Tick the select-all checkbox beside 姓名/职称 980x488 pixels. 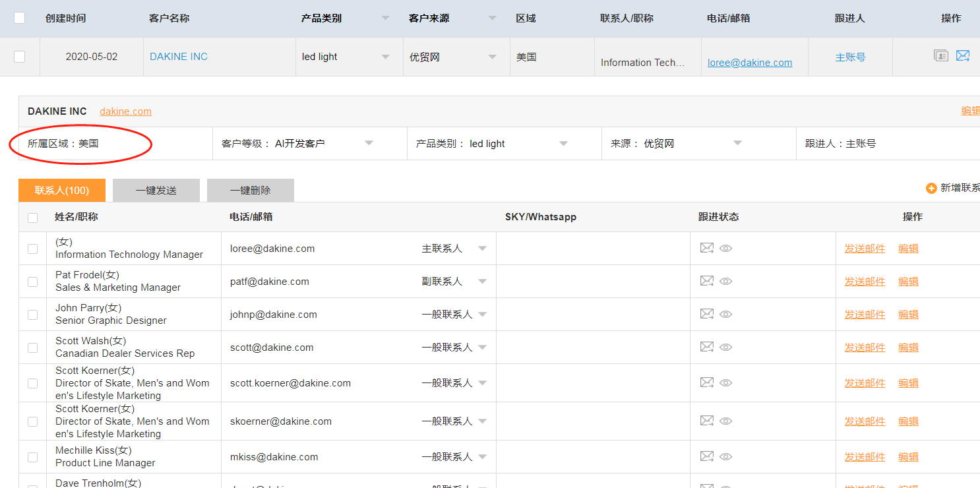pos(33,217)
